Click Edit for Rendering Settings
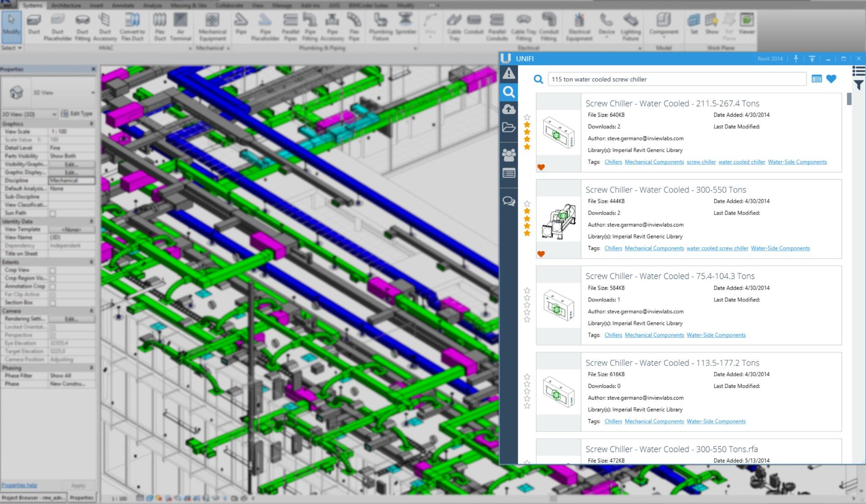 (x=71, y=319)
